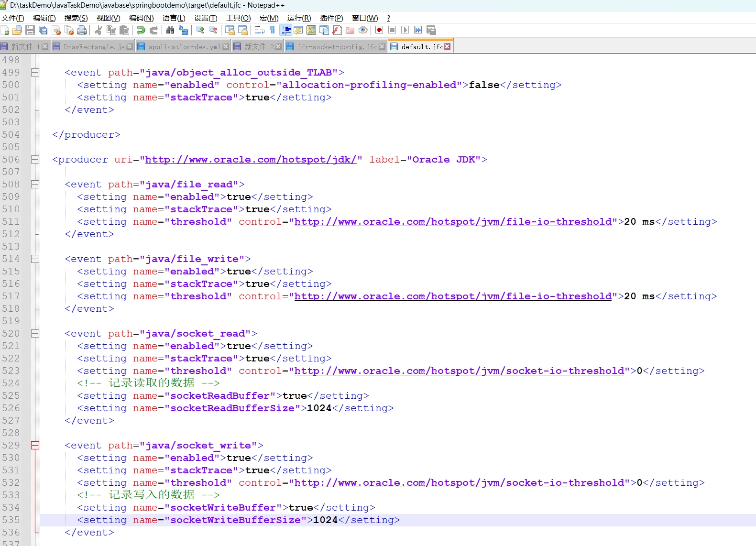Screen dimensions: 756x546
Task: Stop macro recording square icon
Action: 392,30
